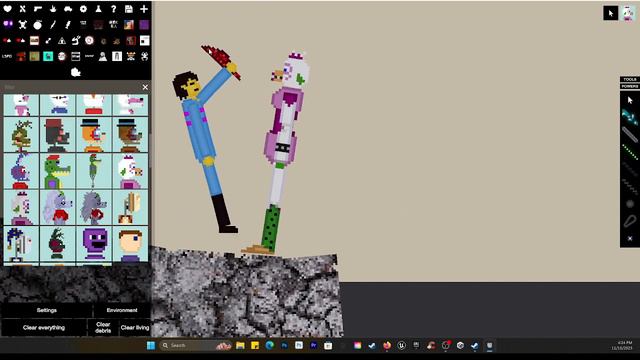Open the question mark Misc category

point(113,9)
